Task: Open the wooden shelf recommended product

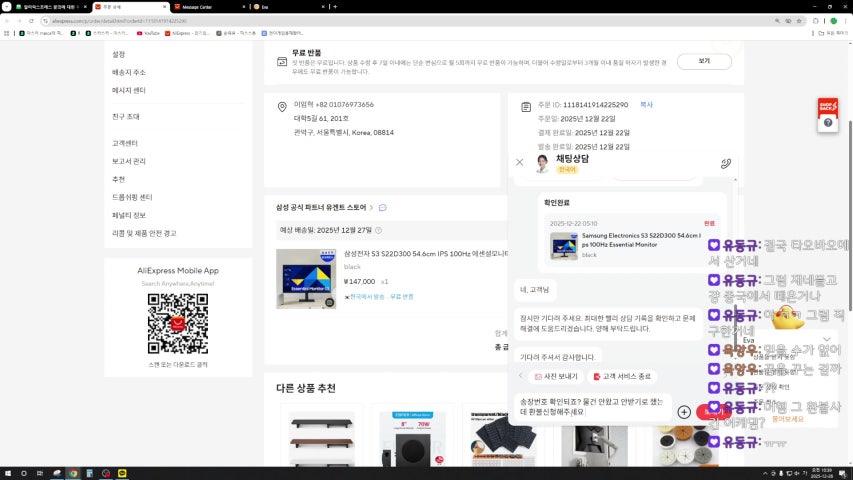Action: (x=322, y=438)
